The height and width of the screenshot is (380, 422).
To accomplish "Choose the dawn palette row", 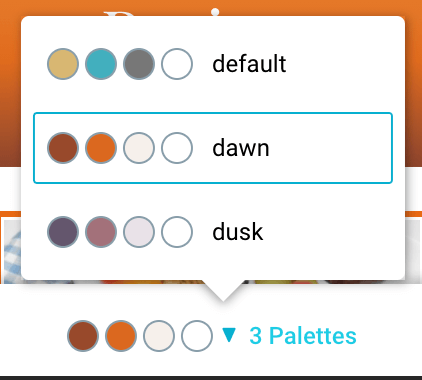I will click(x=213, y=148).
